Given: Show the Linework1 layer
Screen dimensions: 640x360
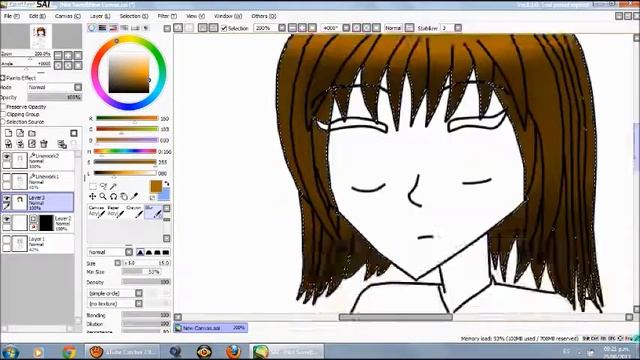Looking at the screenshot, I should 7,178.
